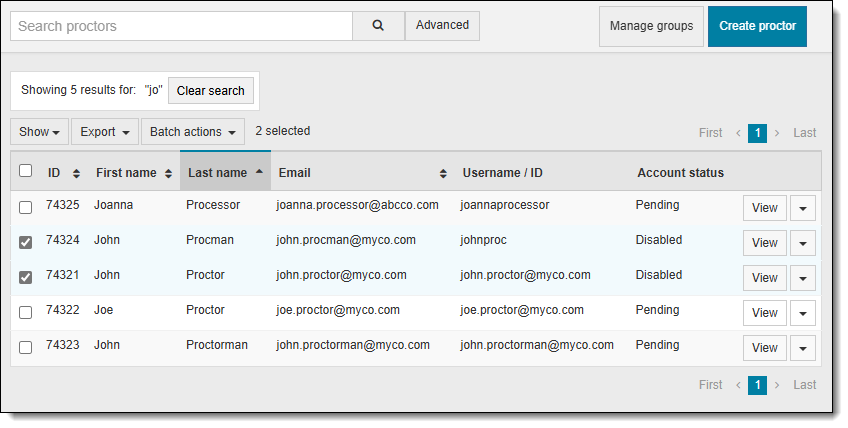Go to previous page arrow at bottom
Viewport: 848px width, 428px height.
pos(738,385)
